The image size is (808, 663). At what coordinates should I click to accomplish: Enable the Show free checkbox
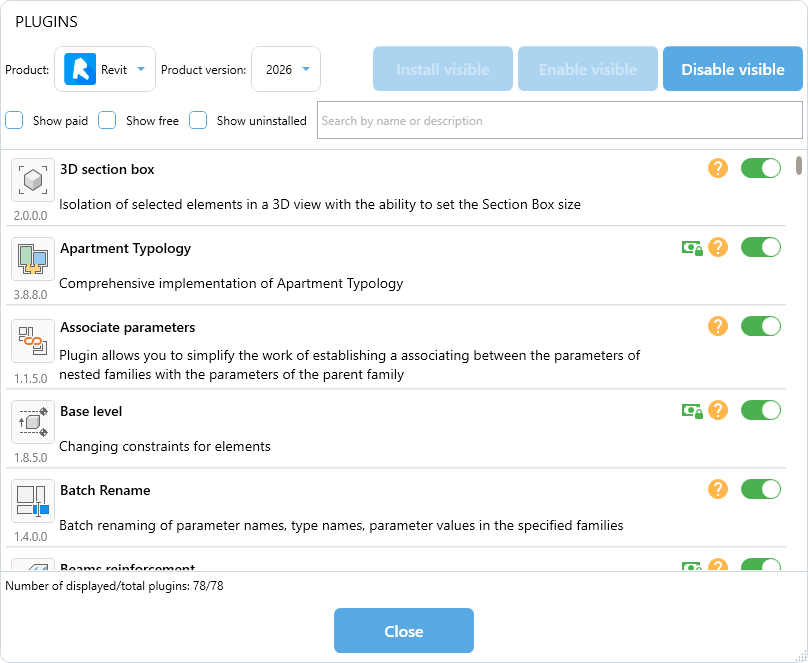click(x=107, y=121)
